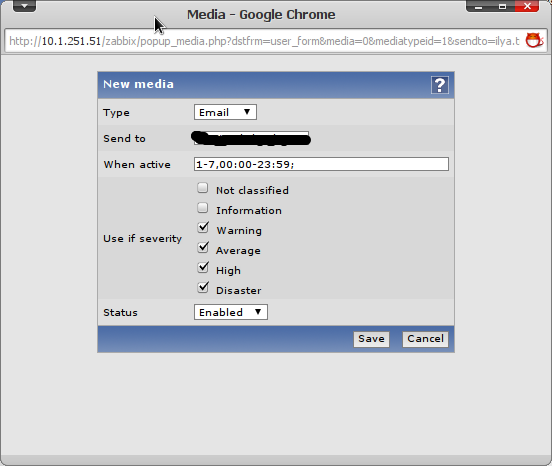Select the URL in the address bar
The image size is (552, 466).
click(264, 41)
